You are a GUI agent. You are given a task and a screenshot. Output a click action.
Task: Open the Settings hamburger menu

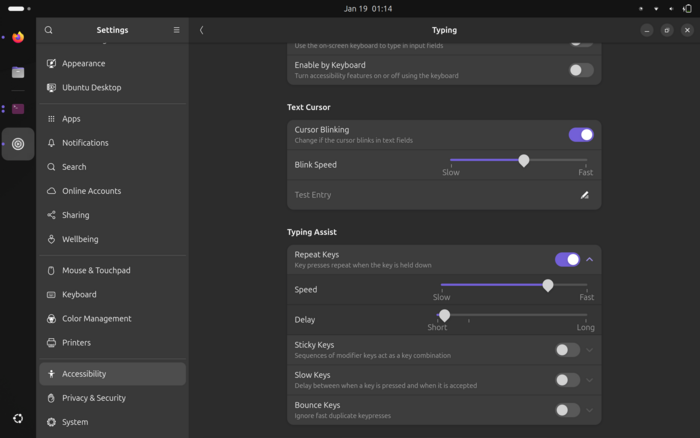(x=177, y=30)
